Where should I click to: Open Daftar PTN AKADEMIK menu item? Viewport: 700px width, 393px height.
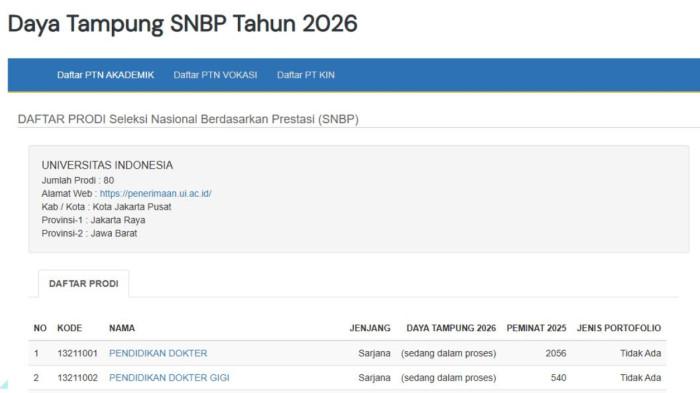point(105,75)
